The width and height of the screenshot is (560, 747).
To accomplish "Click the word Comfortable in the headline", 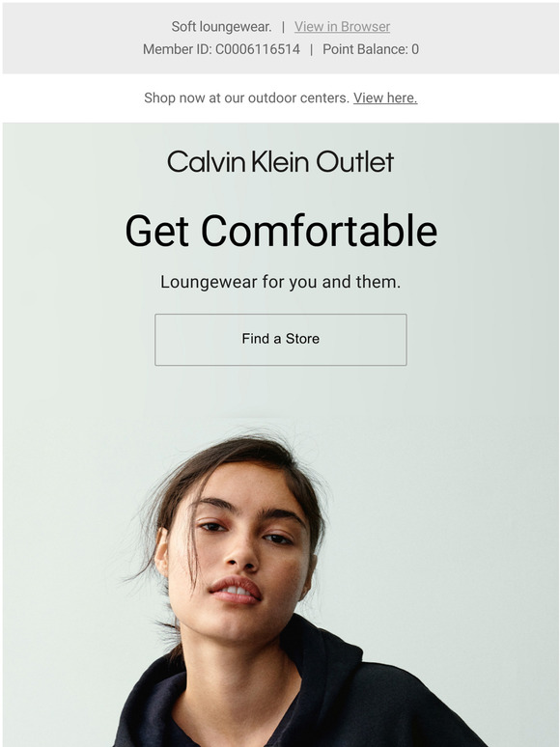I will click(319, 231).
